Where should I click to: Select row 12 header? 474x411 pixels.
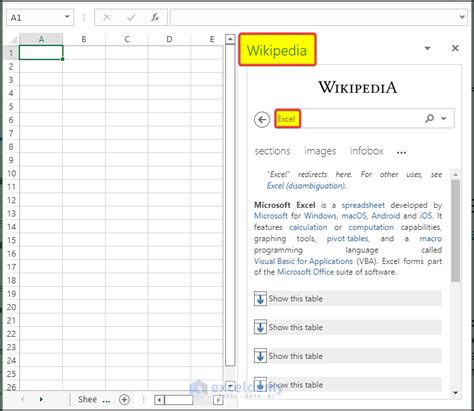11,200
